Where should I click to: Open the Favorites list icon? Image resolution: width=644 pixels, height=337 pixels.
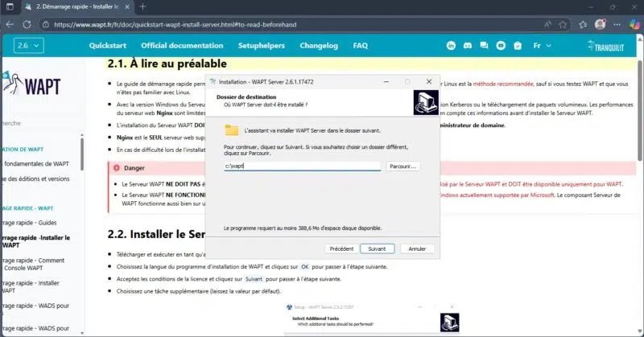point(583,25)
